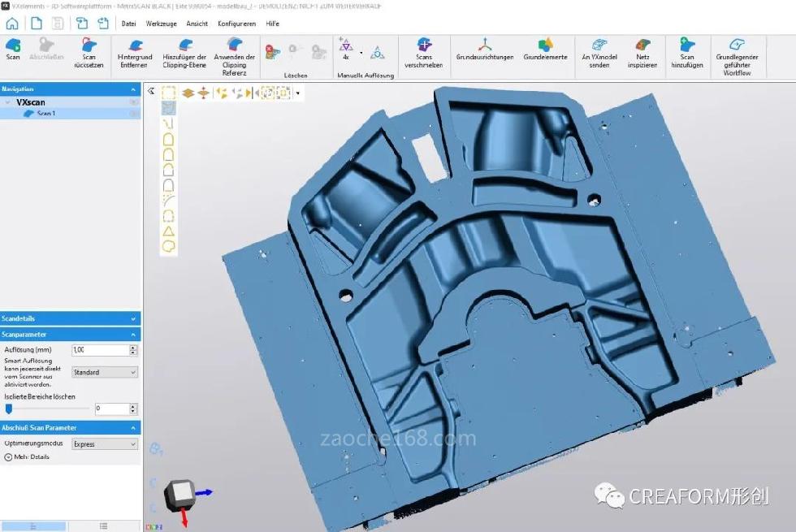The image size is (796, 532).
Task: Open Grundausrichtungen alignment tool
Action: [x=484, y=45]
